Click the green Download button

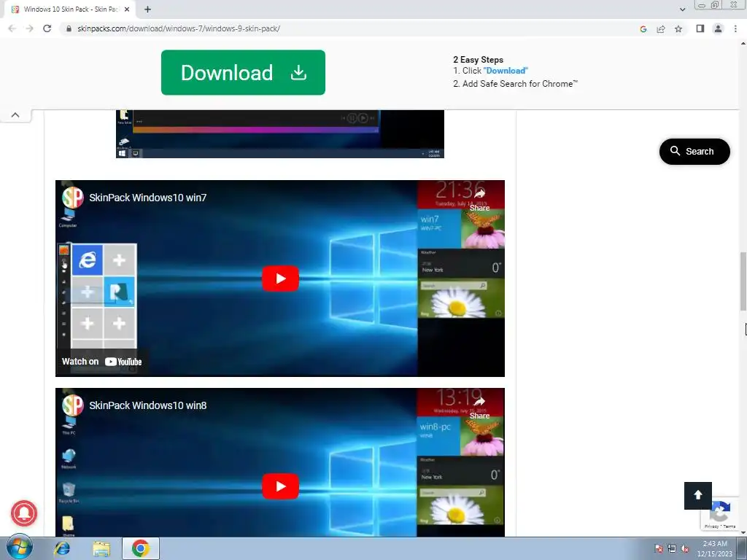pyautogui.click(x=243, y=72)
